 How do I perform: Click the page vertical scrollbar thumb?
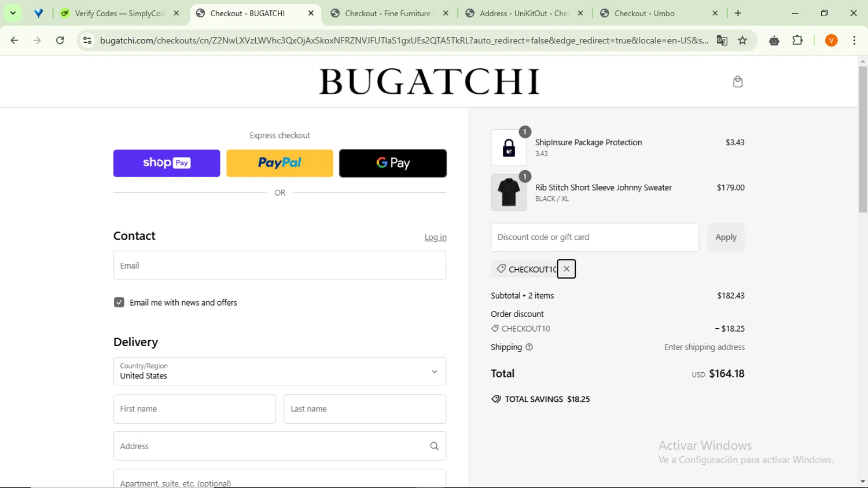863,140
